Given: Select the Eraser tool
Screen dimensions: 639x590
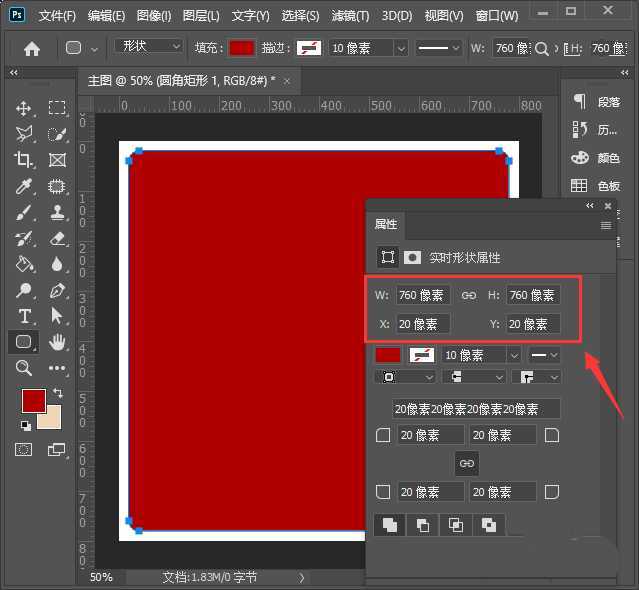Looking at the screenshot, I should (58, 238).
